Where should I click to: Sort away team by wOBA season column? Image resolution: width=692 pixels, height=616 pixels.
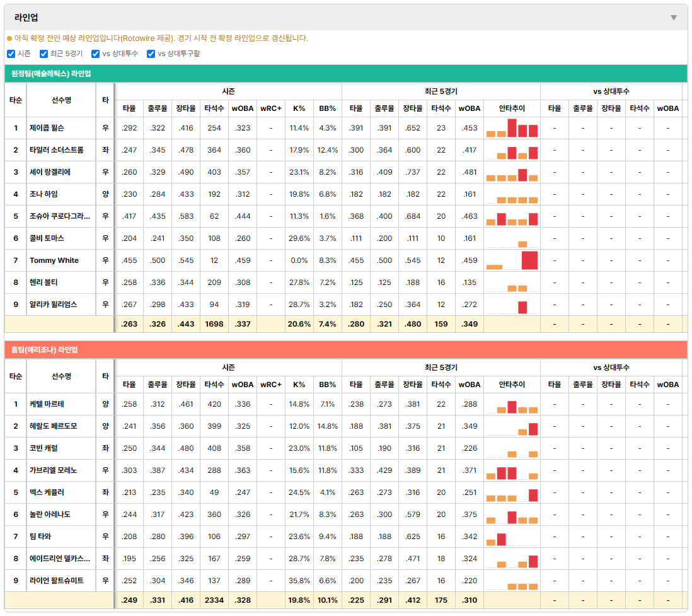pos(243,108)
